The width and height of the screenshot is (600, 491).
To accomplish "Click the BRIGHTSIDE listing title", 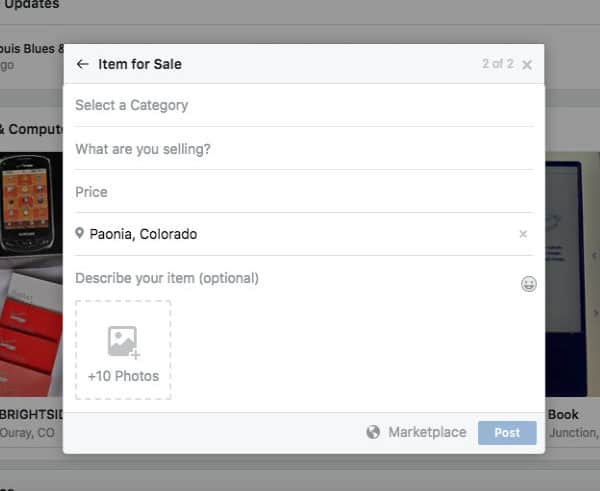I will tap(31, 414).
